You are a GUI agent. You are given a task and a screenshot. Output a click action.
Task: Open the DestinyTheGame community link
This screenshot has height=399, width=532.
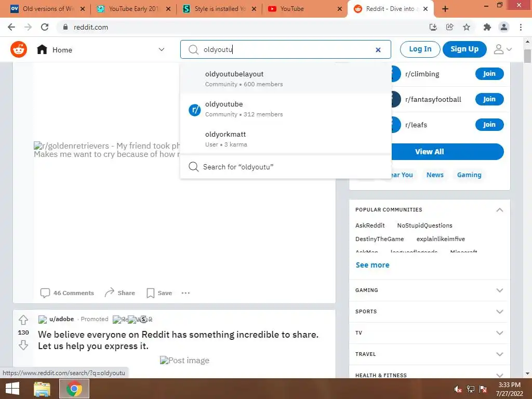pyautogui.click(x=380, y=239)
